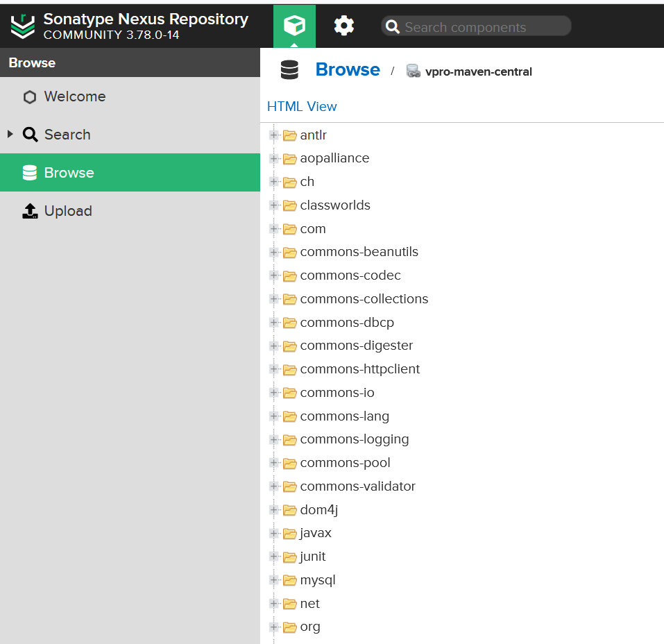664x644 pixels.
Task: Open the Sonatype Nexus Repository logo
Action: 23,25
